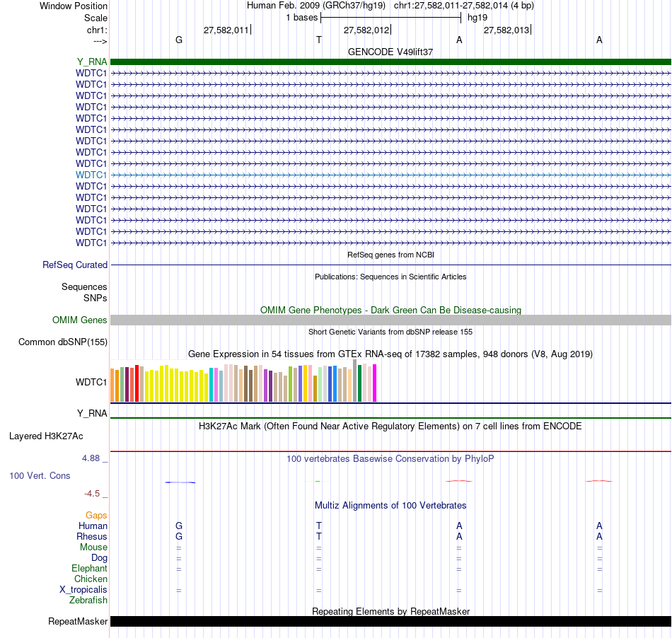Screen dimensions: 672x638
Task: Click the 100 Vert. Cons label
Action: (40, 475)
